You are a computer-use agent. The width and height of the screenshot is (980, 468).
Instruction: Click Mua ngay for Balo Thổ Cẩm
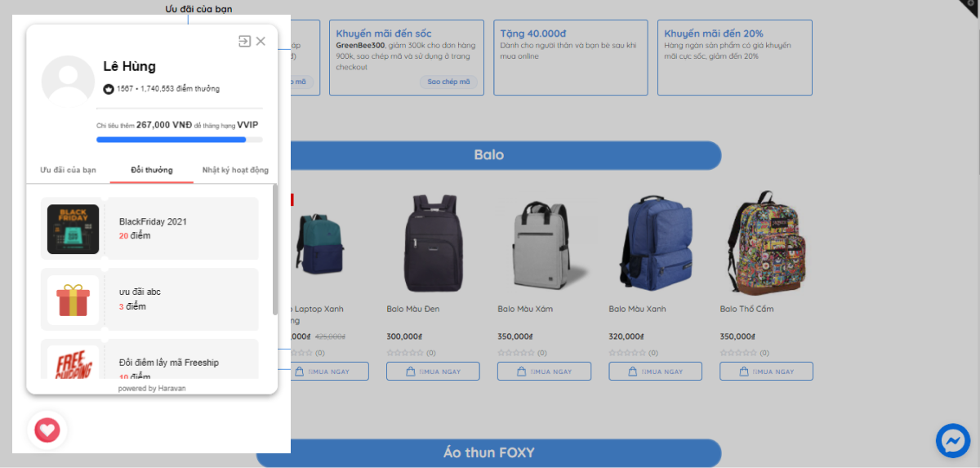point(766,371)
